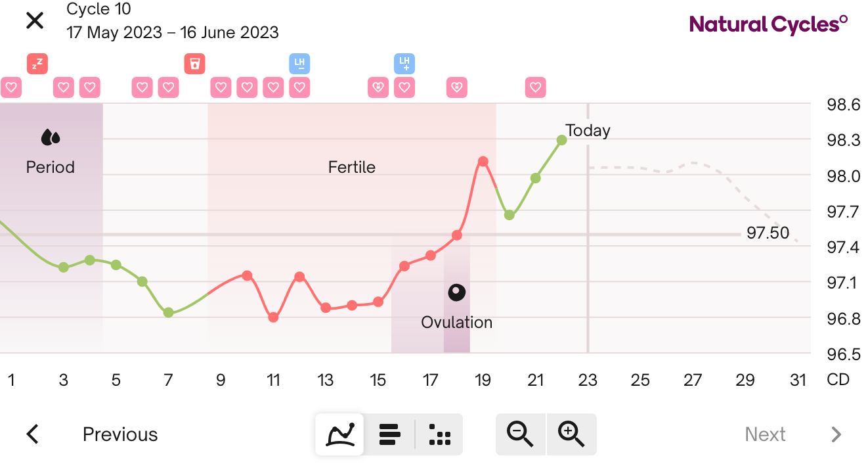868x464 pixels.
Task: Toggle the heart icon near day 18
Action: pyautogui.click(x=456, y=87)
